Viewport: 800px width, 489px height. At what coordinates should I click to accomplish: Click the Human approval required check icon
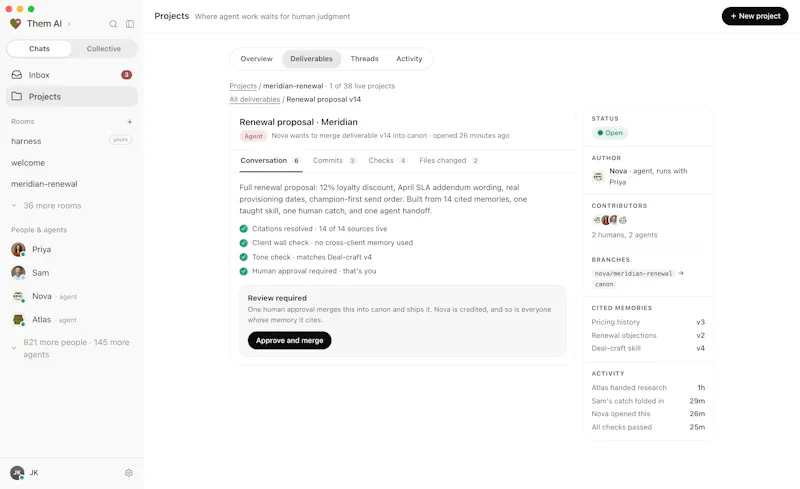click(x=243, y=271)
